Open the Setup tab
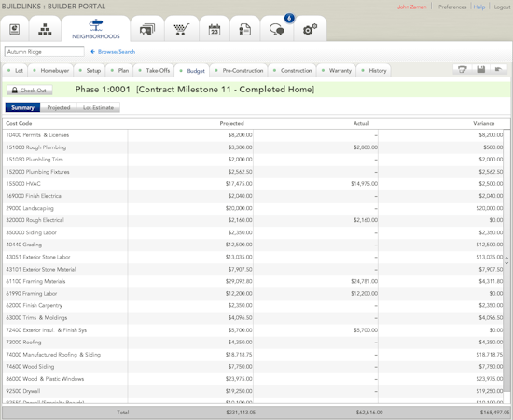The width and height of the screenshot is (513, 420). [90, 70]
